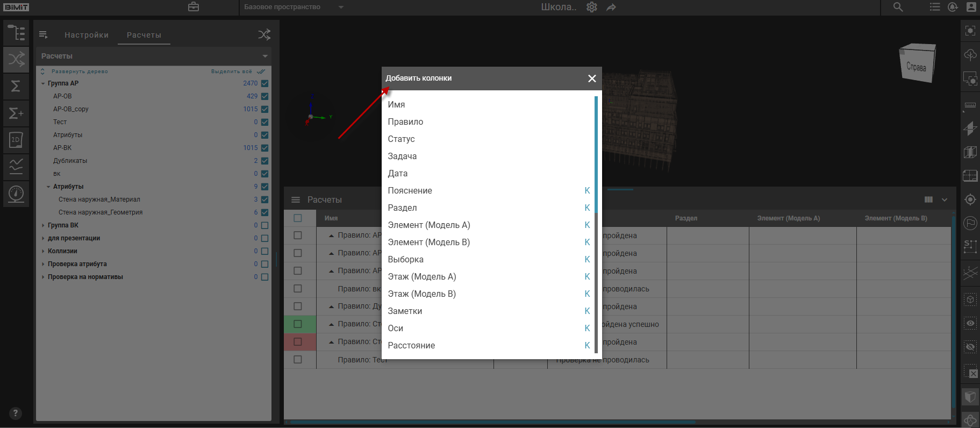
Task: Select the Sigma summation tool in sidebar
Action: click(16, 86)
